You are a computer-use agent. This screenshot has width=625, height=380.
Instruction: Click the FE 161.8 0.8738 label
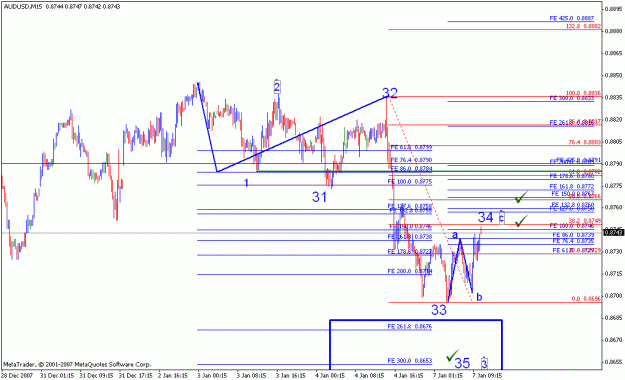pos(410,237)
